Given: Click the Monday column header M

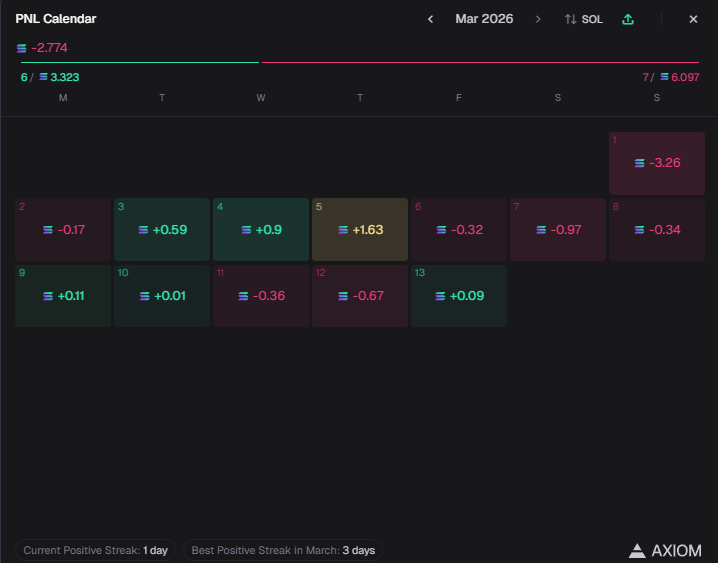Looking at the screenshot, I should pyautogui.click(x=63, y=97).
